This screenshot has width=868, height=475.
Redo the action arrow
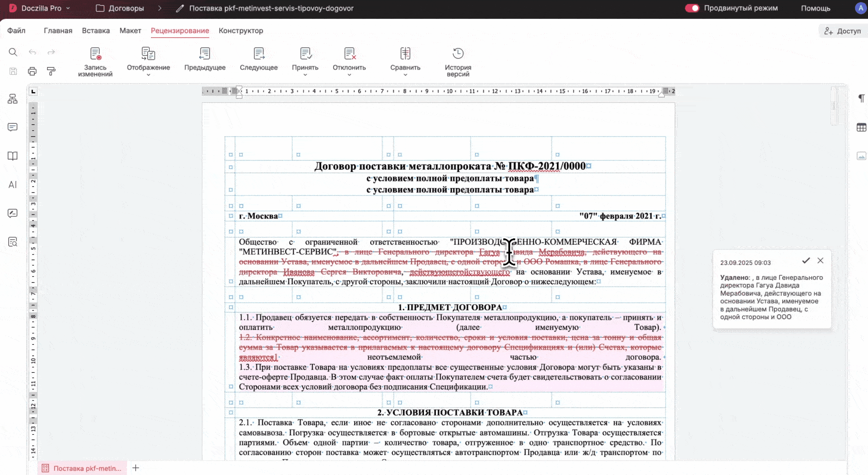[51, 52]
